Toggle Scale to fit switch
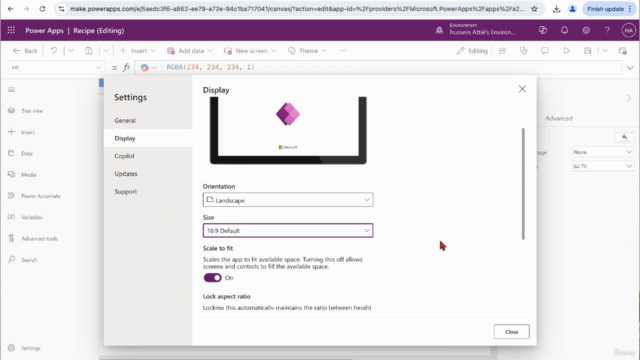Image resolution: width=640 pixels, height=360 pixels. [x=212, y=278]
